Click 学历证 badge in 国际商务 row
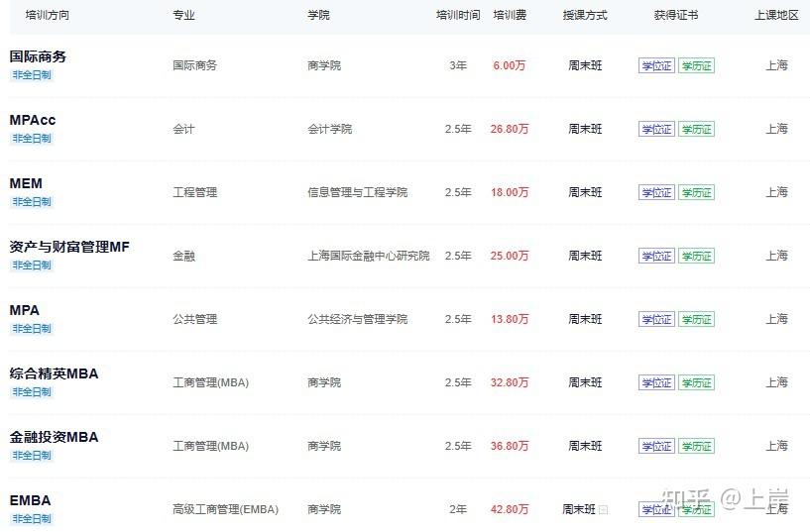The image size is (810, 532). pyautogui.click(x=696, y=65)
